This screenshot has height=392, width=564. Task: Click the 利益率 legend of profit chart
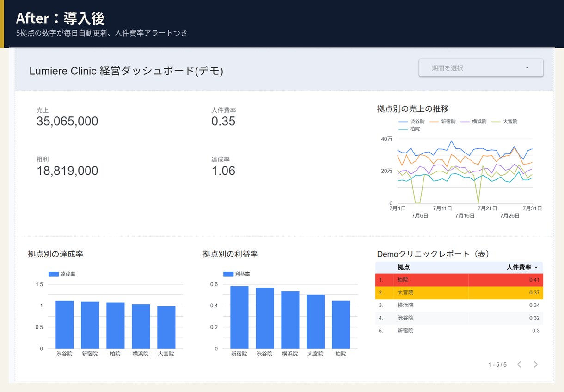(x=237, y=274)
